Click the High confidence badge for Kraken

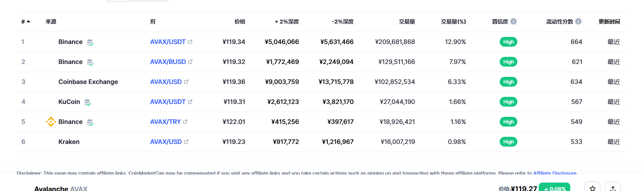point(509,142)
